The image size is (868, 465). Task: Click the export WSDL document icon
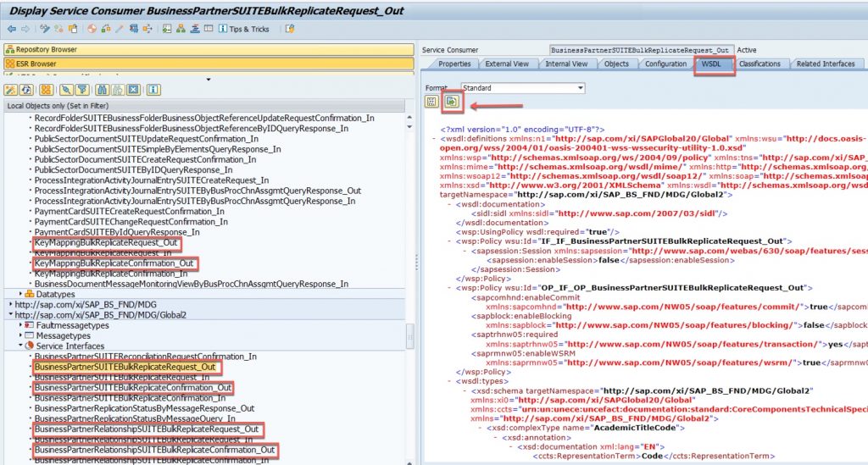452,101
